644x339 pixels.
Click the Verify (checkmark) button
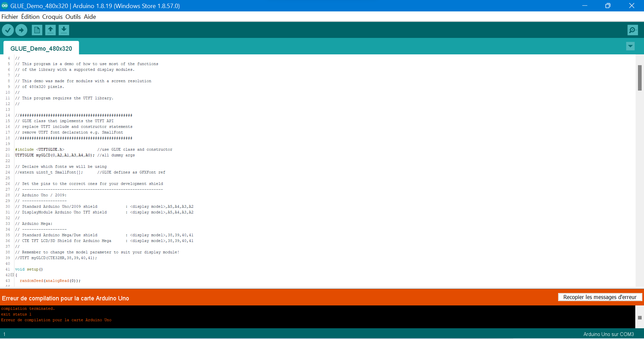click(8, 30)
